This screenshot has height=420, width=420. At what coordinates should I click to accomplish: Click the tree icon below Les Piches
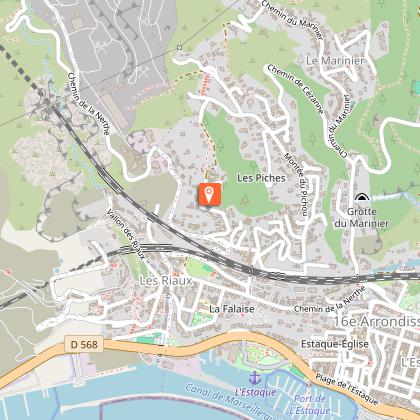[245, 200]
